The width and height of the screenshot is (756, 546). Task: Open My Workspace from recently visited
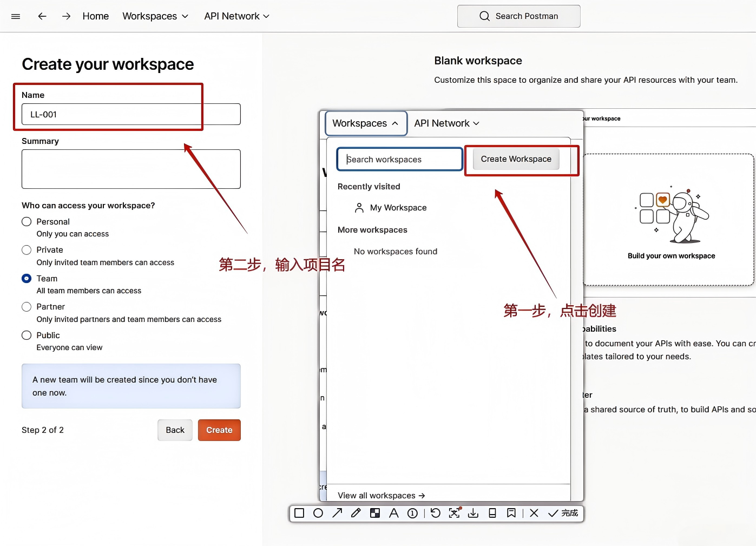pyautogui.click(x=398, y=208)
